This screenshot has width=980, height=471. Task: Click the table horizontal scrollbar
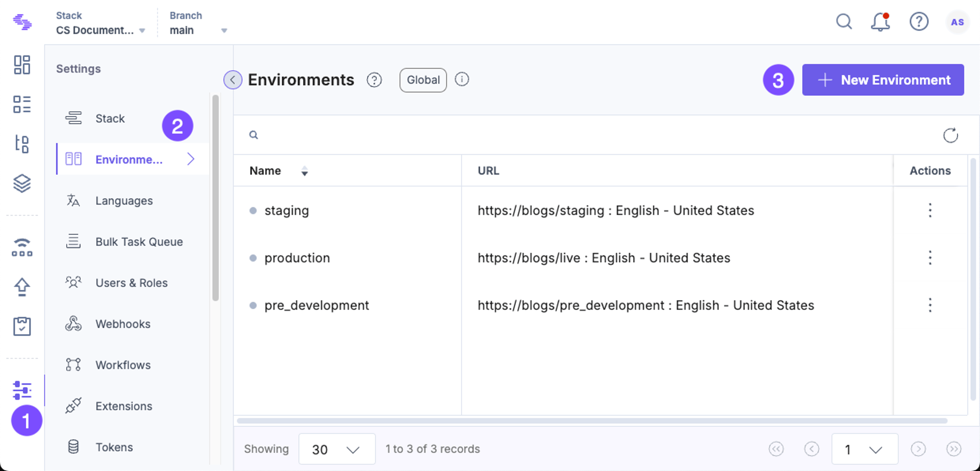coord(592,421)
